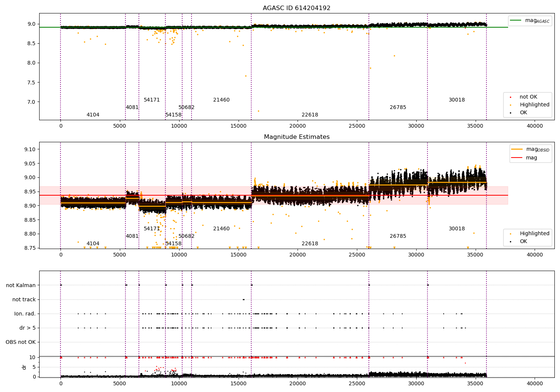Click y-axis tick 8.85
This screenshot has height=392, width=560.
(x=30, y=220)
